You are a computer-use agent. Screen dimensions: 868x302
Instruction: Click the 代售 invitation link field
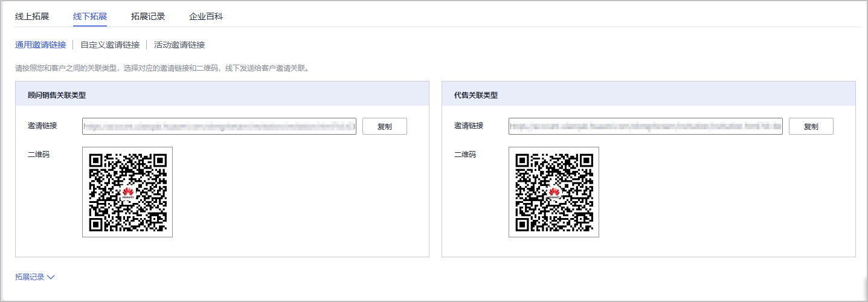646,126
